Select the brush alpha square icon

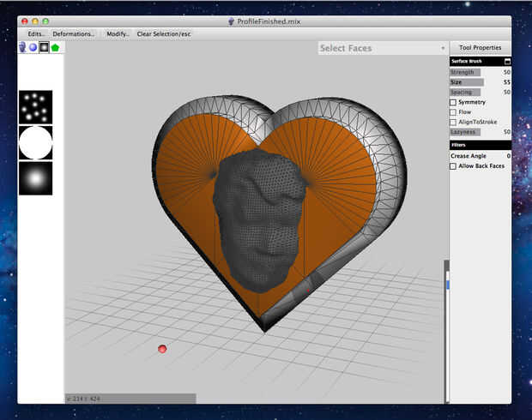tap(44, 47)
